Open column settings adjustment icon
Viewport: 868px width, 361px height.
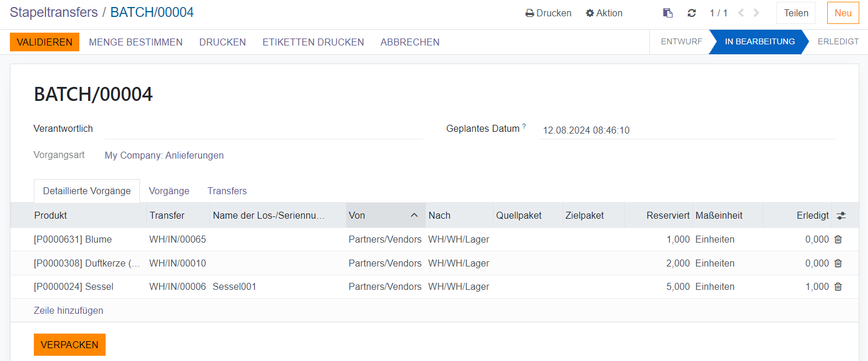pyautogui.click(x=841, y=216)
